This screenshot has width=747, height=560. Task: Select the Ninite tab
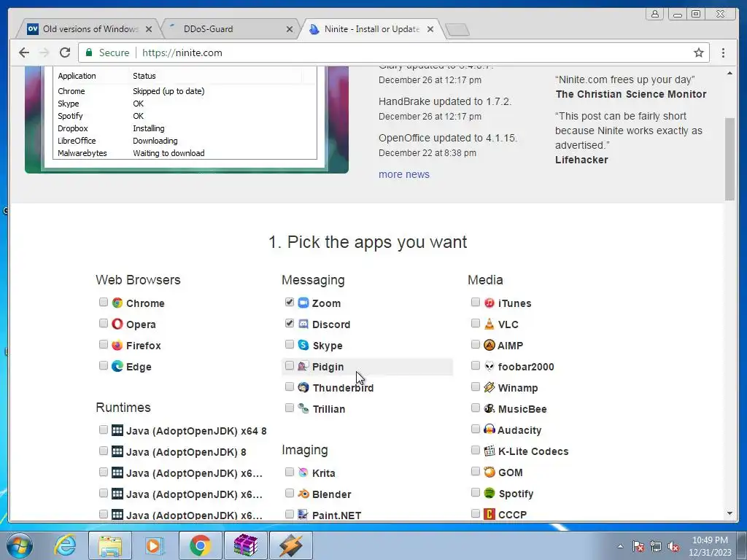pyautogui.click(x=371, y=29)
